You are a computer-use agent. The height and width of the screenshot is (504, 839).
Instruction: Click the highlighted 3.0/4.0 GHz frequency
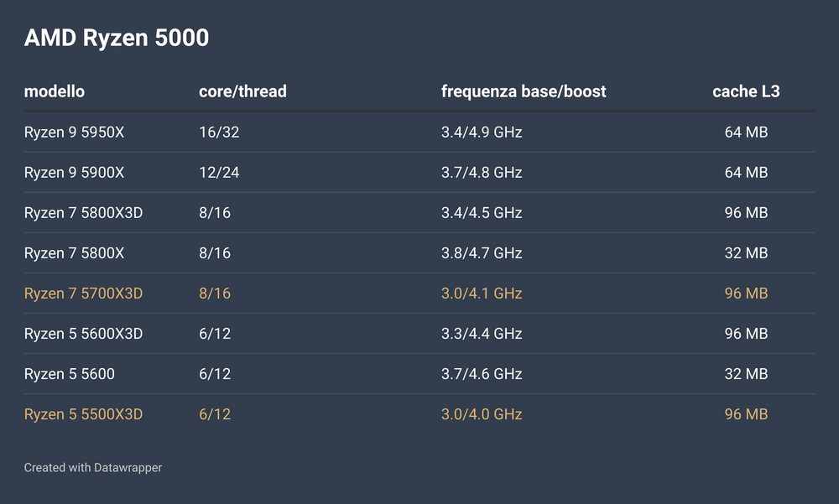482,414
